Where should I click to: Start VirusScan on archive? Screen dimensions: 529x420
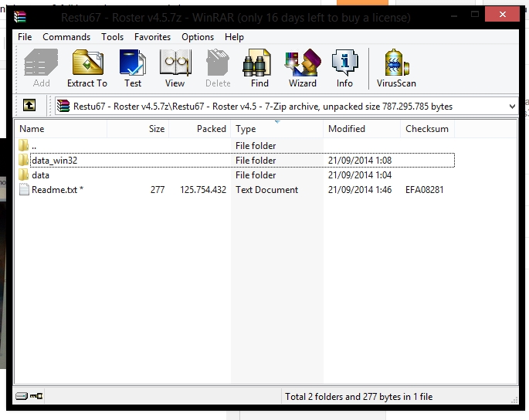pyautogui.click(x=396, y=68)
